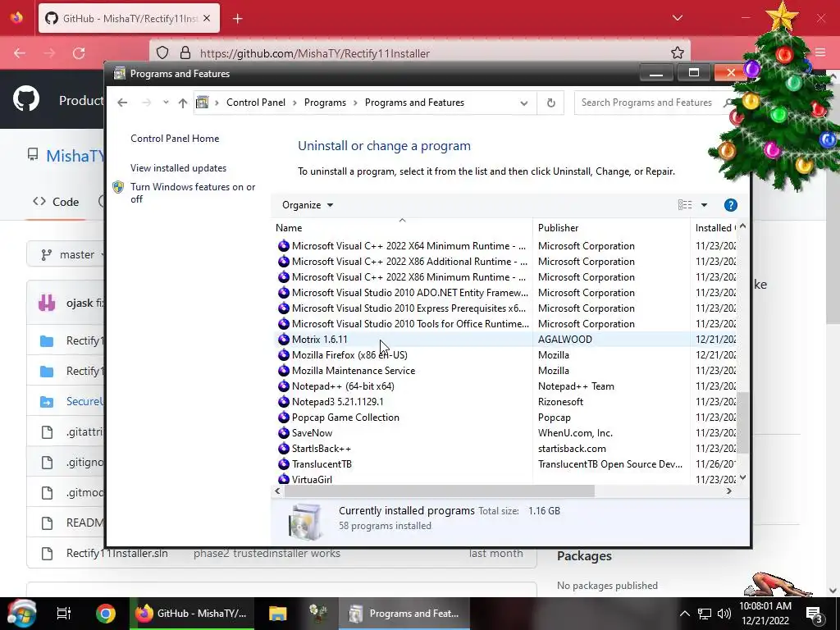Select the TranslucentTB program icon
840x630 pixels.
283,463
